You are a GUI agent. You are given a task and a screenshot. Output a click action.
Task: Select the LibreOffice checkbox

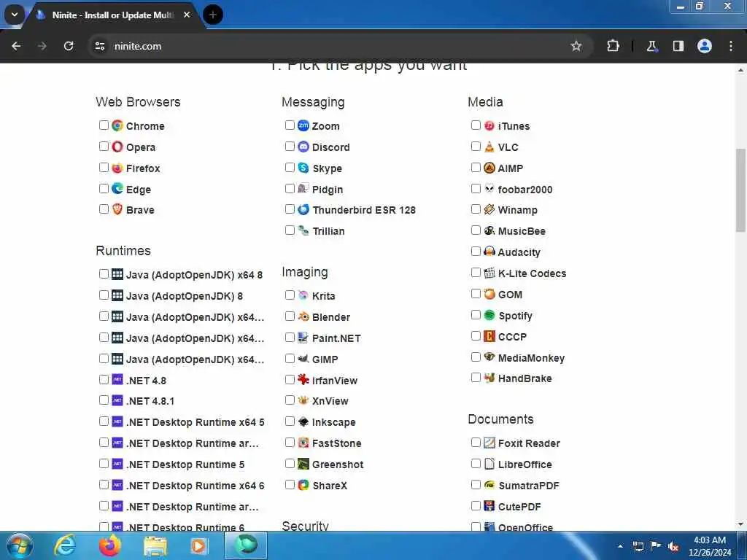pyautogui.click(x=476, y=464)
